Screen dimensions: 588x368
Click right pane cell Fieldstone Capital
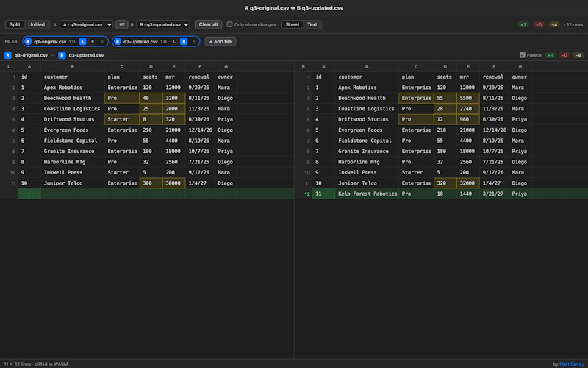[367, 141]
